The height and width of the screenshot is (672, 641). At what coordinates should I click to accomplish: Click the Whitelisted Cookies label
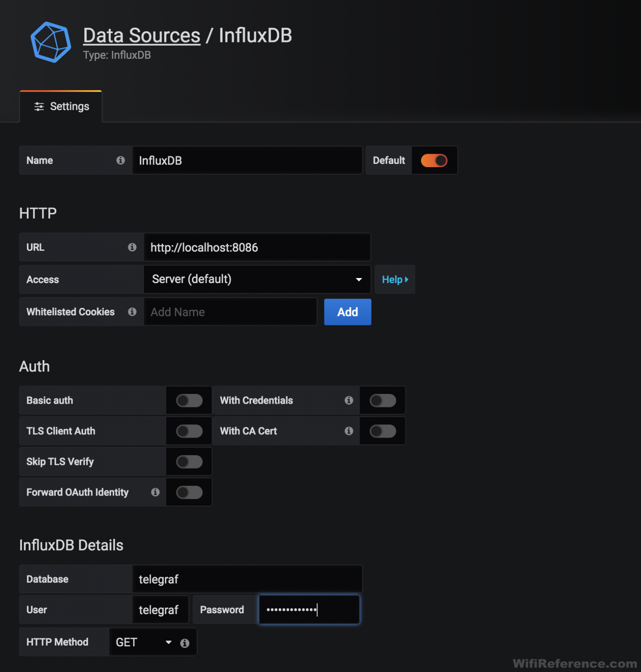pyautogui.click(x=71, y=312)
